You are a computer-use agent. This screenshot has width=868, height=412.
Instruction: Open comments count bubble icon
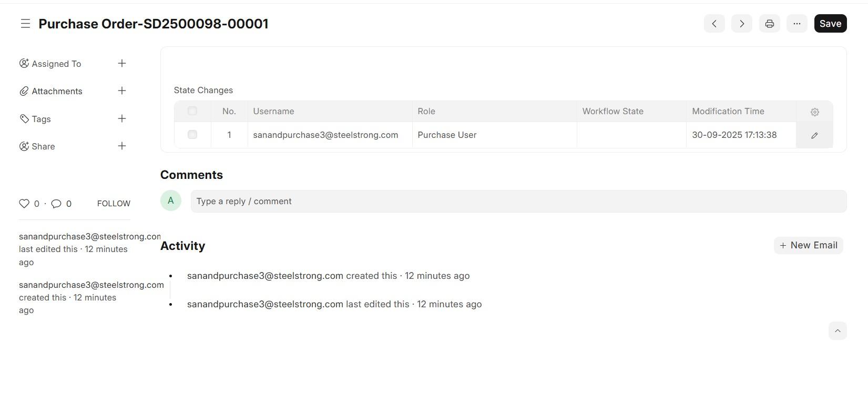point(56,204)
